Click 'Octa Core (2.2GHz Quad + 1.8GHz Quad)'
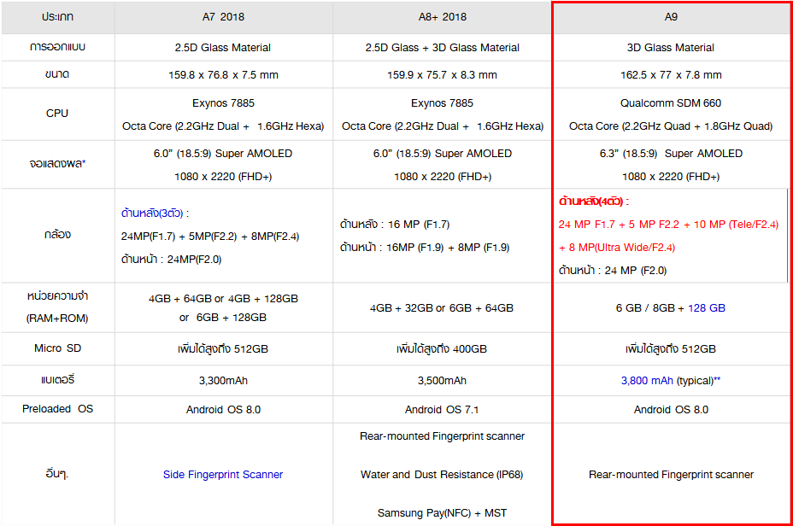Viewport: 793px width, 532px height. (x=671, y=126)
